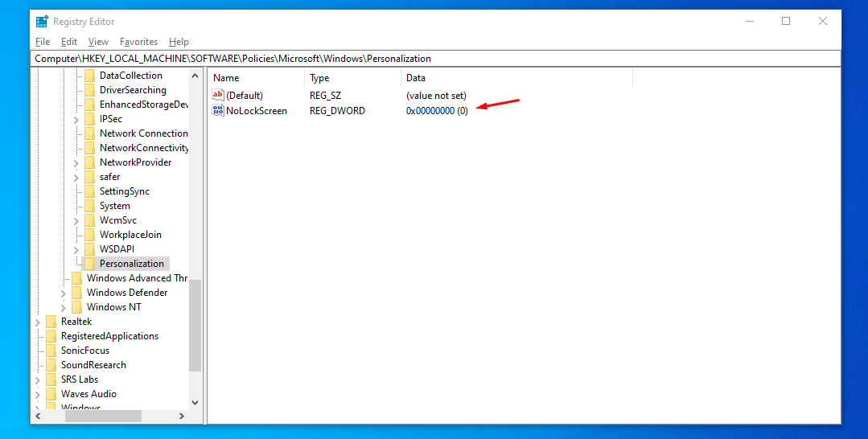Open the Help menu
This screenshot has width=868, height=439.
coord(179,42)
